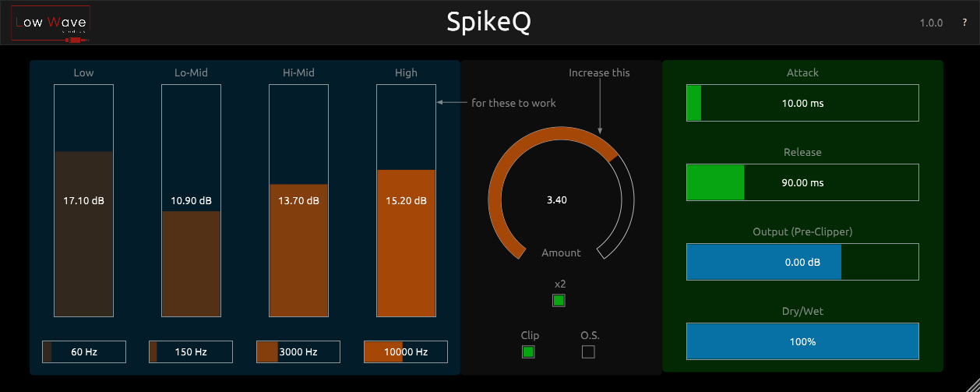This screenshot has height=392, width=980.
Task: Set the 150 Hz frequency slider
Action: 191,351
